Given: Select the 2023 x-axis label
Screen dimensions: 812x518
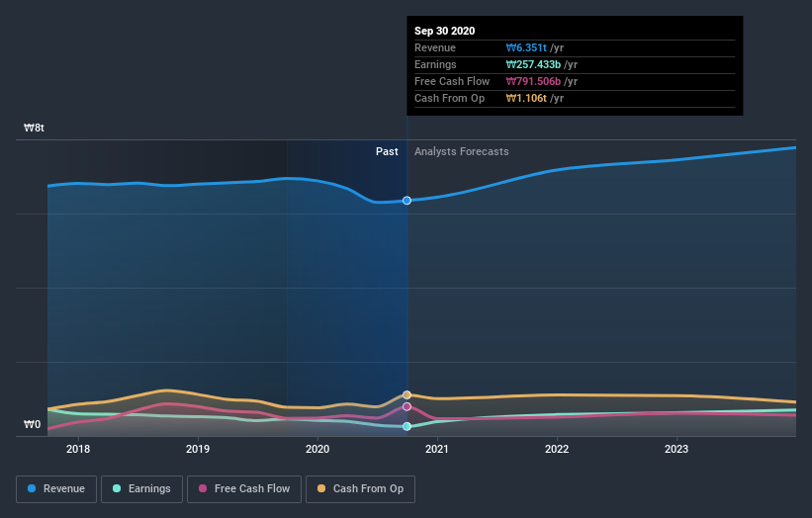Looking at the screenshot, I should click(x=677, y=449).
